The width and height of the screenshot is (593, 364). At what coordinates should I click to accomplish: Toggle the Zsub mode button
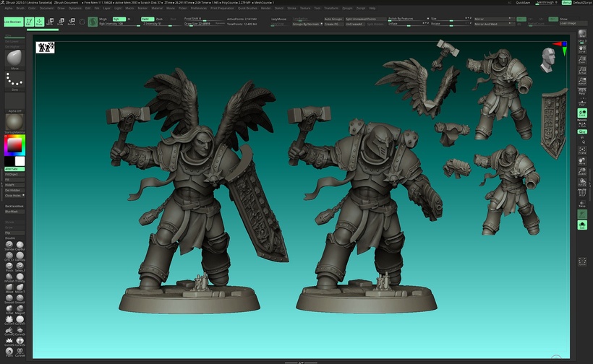[x=160, y=19]
